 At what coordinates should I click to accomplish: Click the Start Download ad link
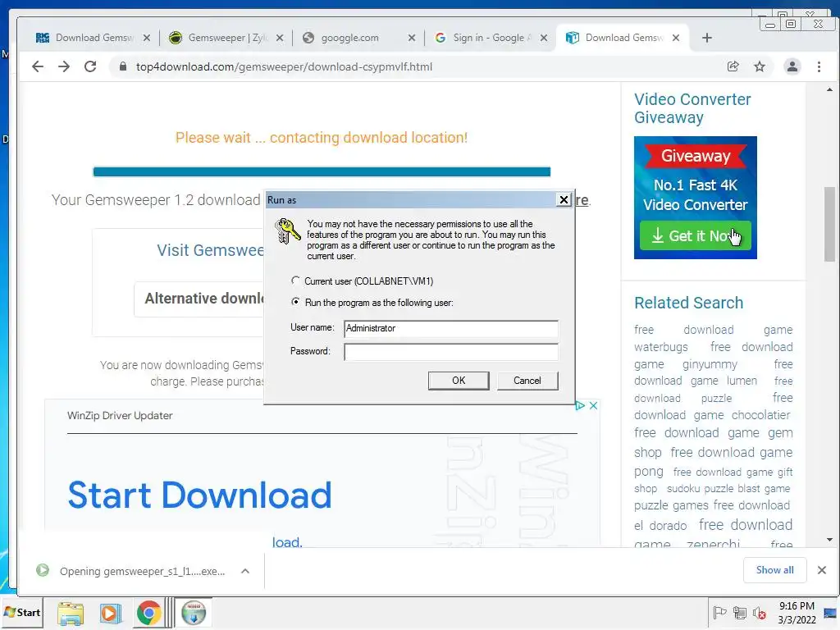pyautogui.click(x=200, y=495)
